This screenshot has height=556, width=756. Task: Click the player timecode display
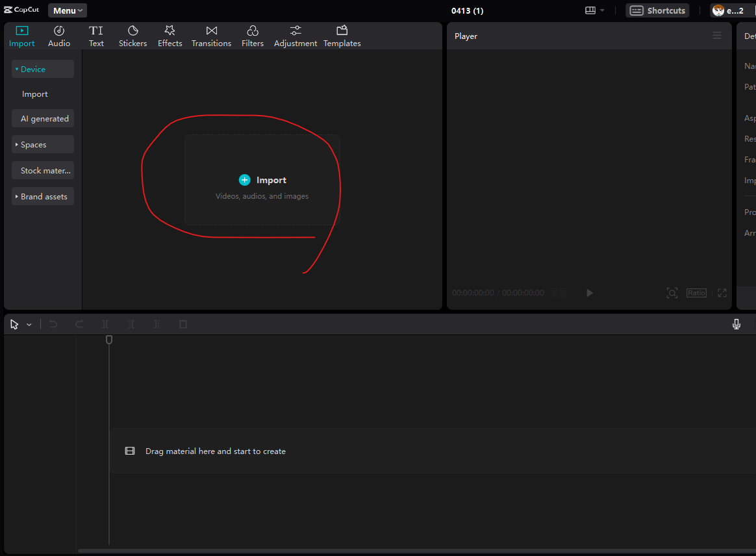tap(498, 293)
